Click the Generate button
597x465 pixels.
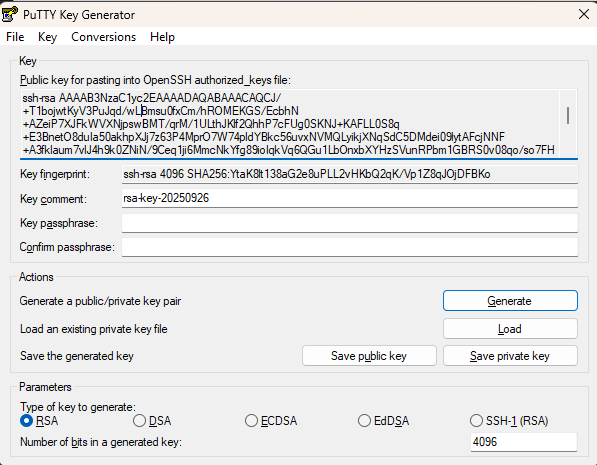[510, 301]
